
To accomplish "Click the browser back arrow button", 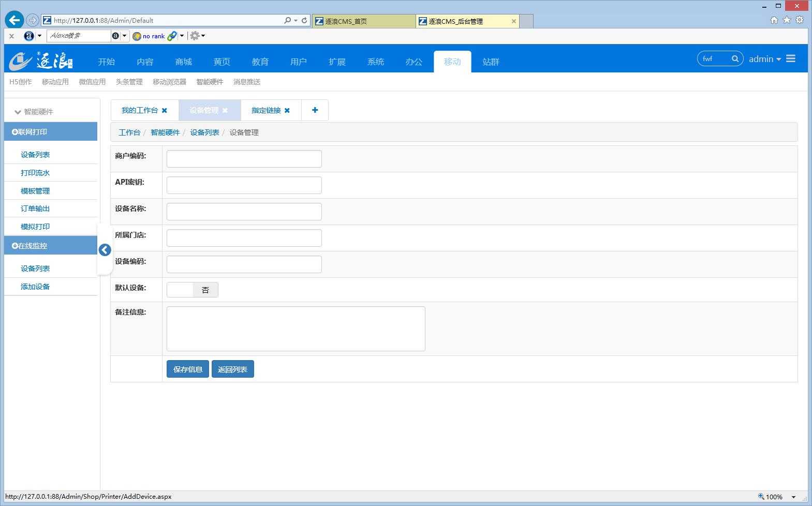I will [x=14, y=20].
